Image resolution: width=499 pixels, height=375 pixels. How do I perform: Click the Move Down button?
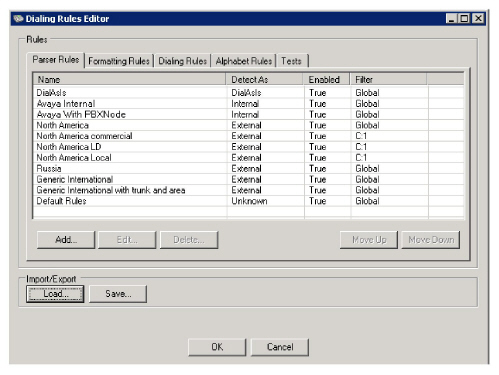pyautogui.click(x=431, y=240)
